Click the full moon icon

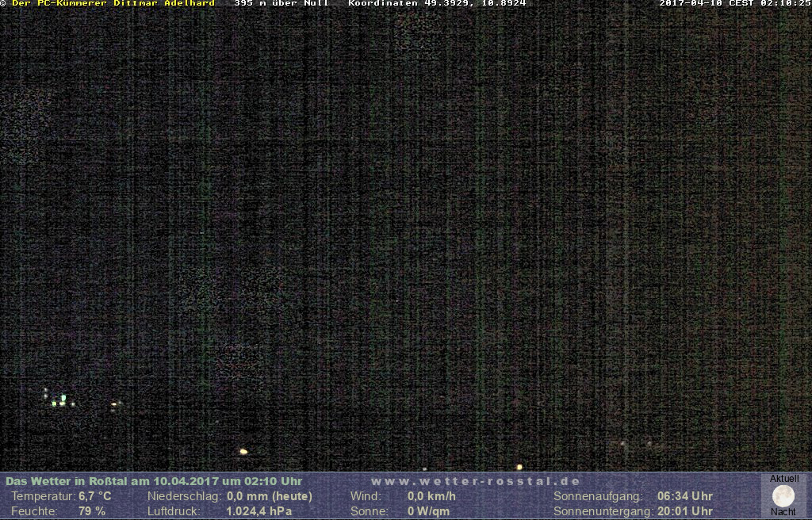(x=783, y=496)
